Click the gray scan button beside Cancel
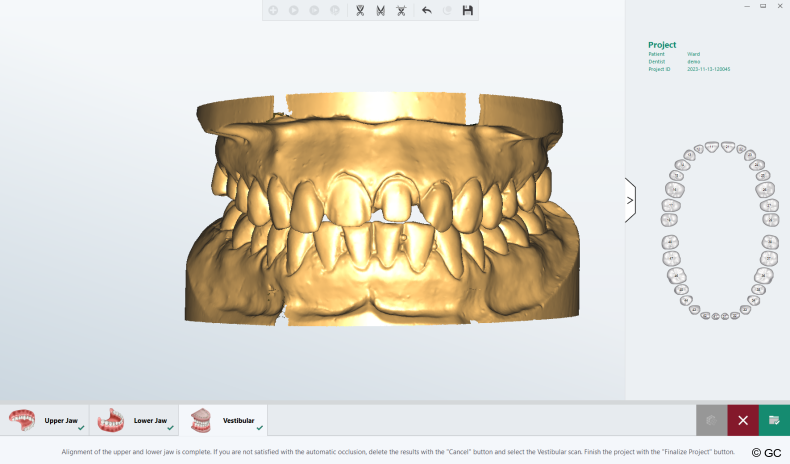The width and height of the screenshot is (790, 464). (x=711, y=420)
